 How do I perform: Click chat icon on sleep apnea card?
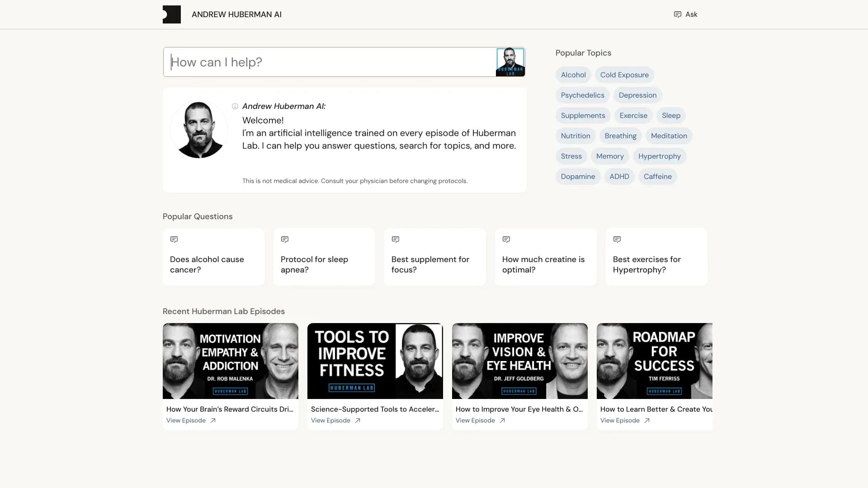tap(285, 239)
